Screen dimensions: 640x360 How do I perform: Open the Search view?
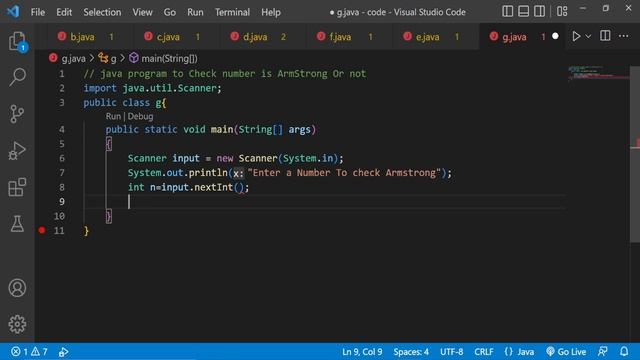click(17, 77)
